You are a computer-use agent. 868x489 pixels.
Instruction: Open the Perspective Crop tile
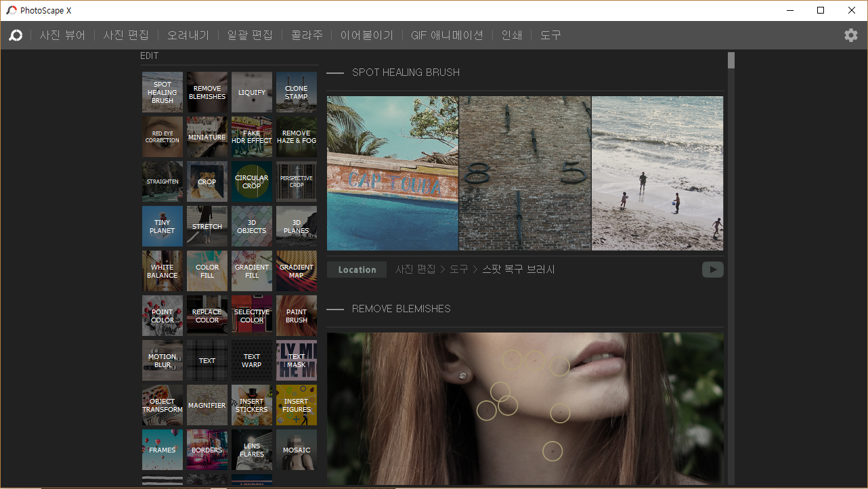click(297, 182)
